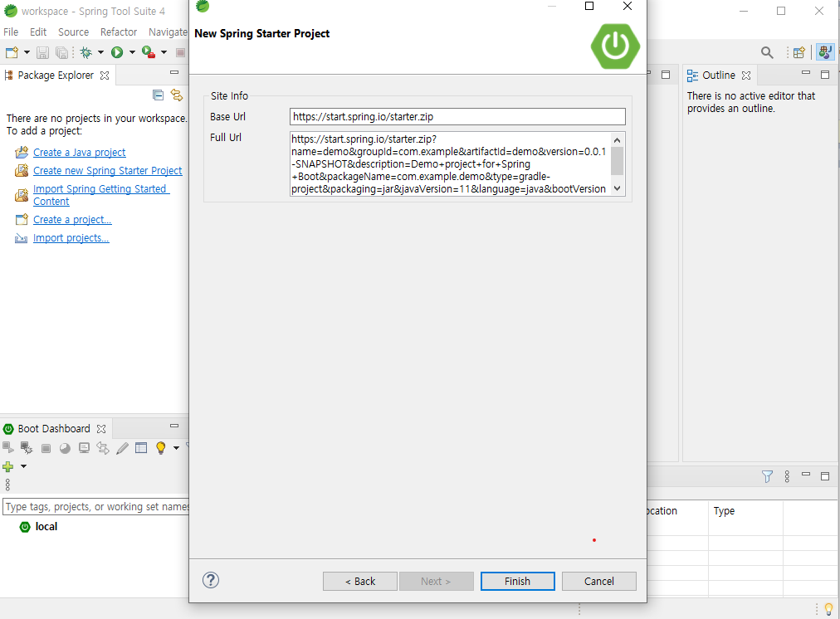Image resolution: width=840 pixels, height=619 pixels.
Task: Click Open Browser globe icon in Boot Dashboard
Action: [x=65, y=448]
